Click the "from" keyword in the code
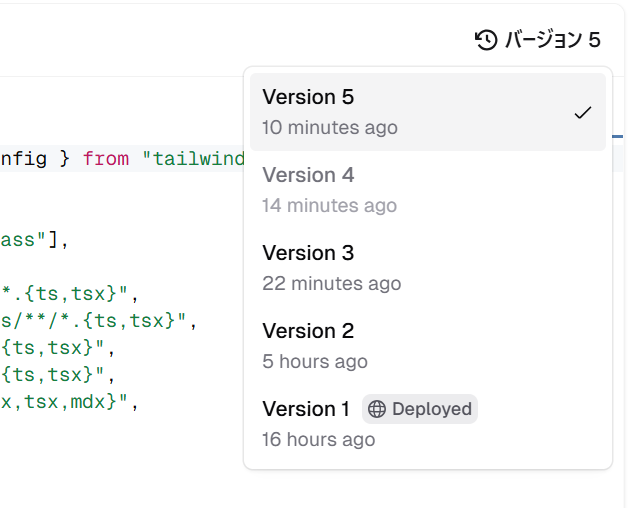Image resolution: width=634 pixels, height=508 pixels. coord(106,159)
